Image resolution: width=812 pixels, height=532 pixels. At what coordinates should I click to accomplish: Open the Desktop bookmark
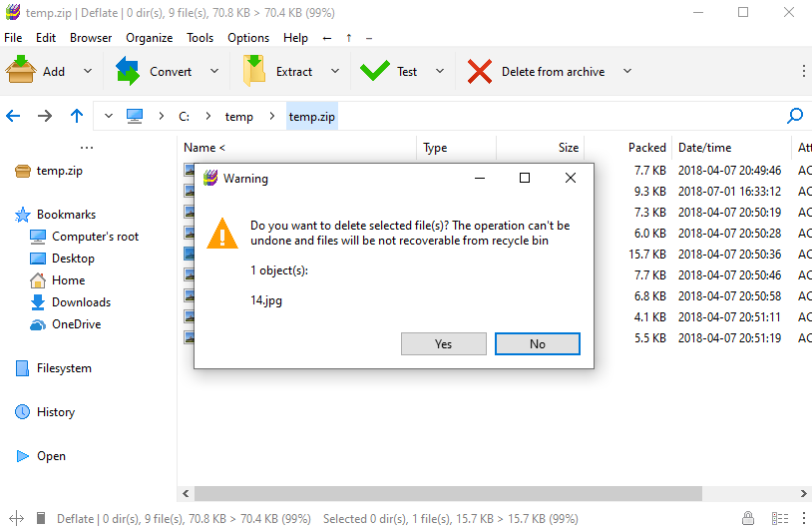click(x=62, y=259)
